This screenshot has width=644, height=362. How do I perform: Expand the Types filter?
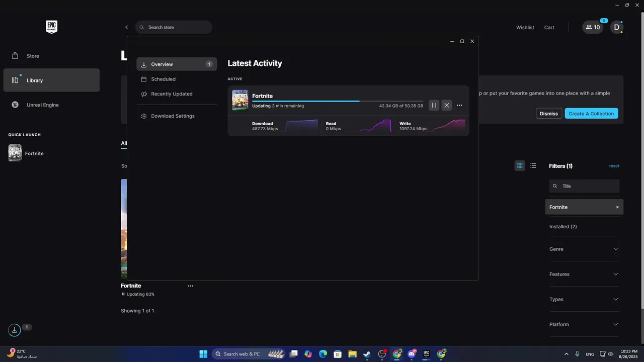coord(584,299)
